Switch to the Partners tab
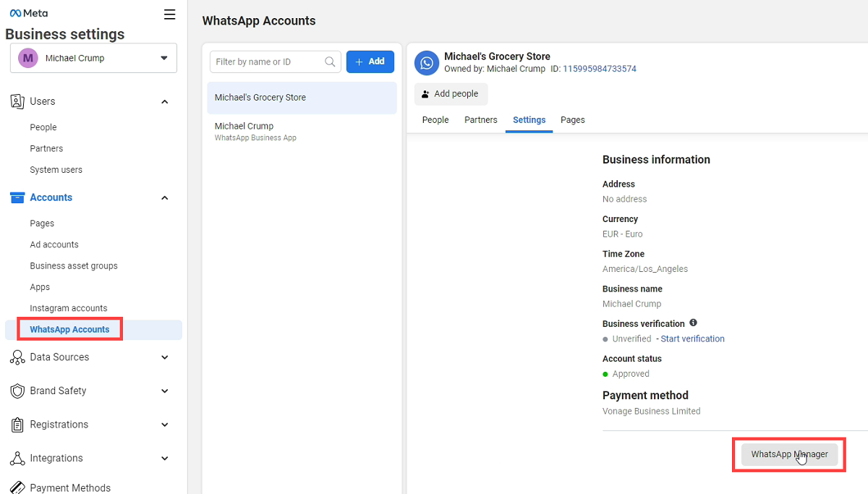 point(481,120)
